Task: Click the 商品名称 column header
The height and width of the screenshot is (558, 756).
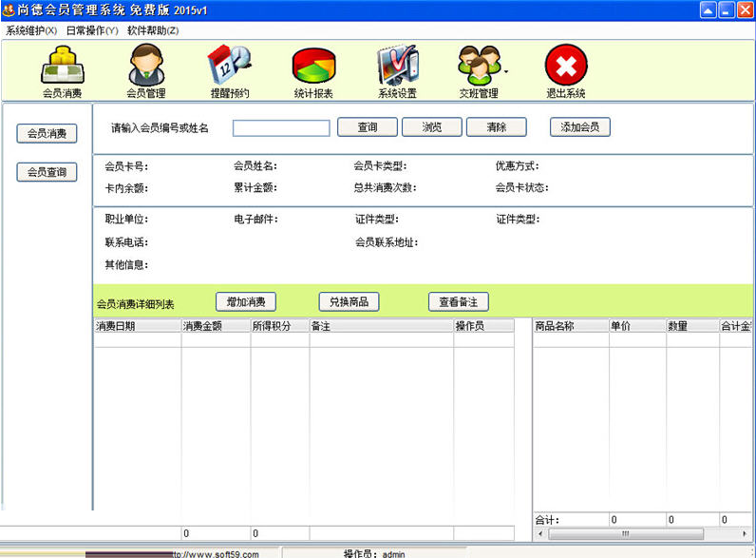Action: [571, 326]
